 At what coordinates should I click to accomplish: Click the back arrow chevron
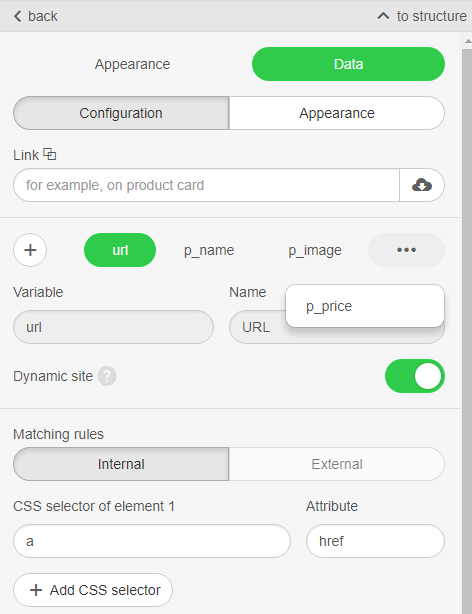[18, 16]
